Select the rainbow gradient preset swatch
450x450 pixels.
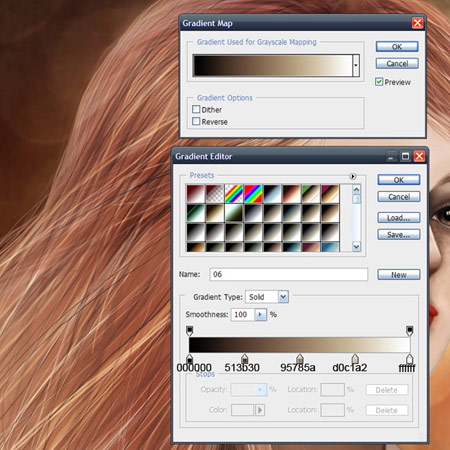pos(253,194)
